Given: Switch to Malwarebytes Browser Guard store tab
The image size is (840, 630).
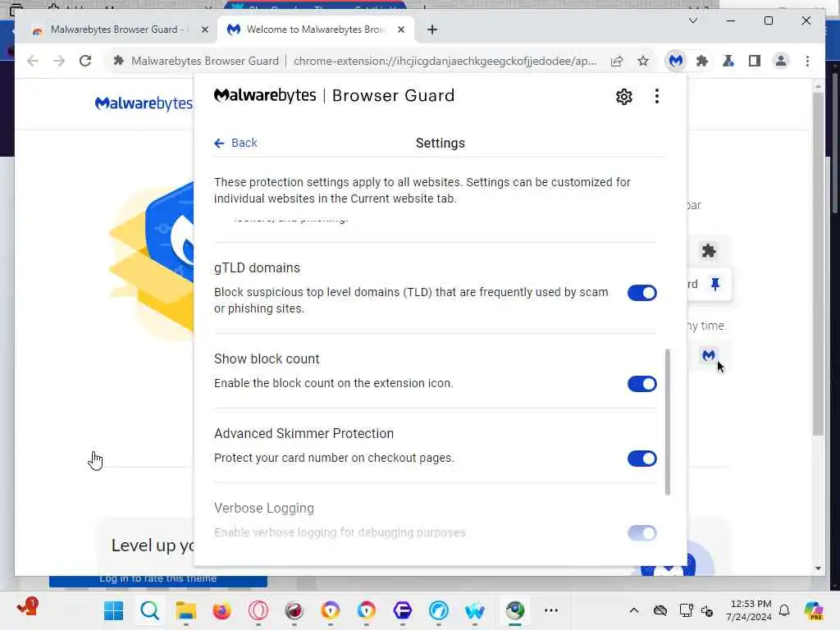Looking at the screenshot, I should coord(110,30).
